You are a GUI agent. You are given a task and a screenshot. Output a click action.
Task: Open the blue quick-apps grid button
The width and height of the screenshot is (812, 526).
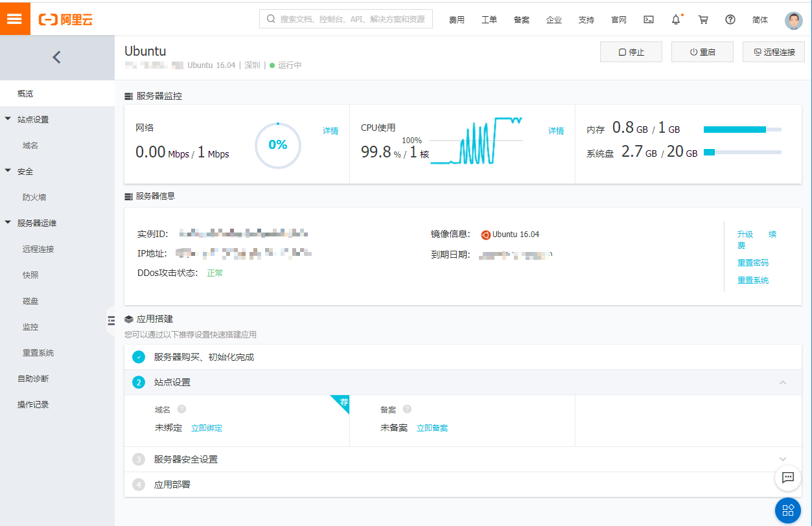pos(788,510)
